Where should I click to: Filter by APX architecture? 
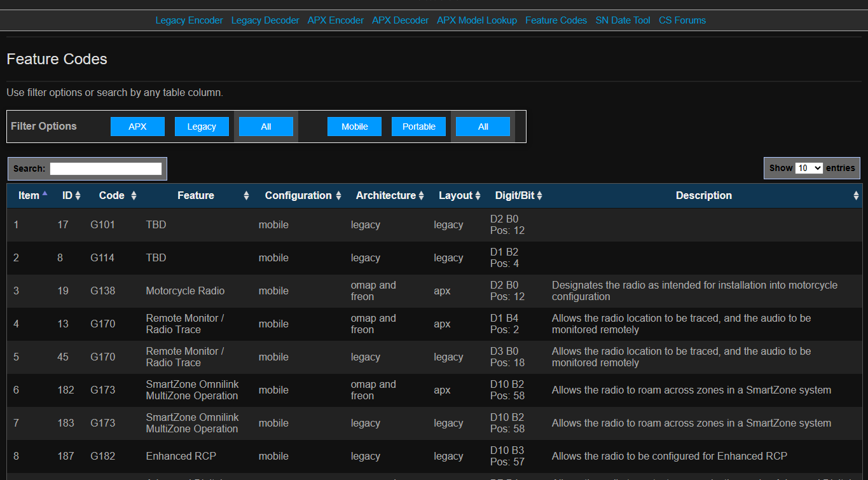137,127
